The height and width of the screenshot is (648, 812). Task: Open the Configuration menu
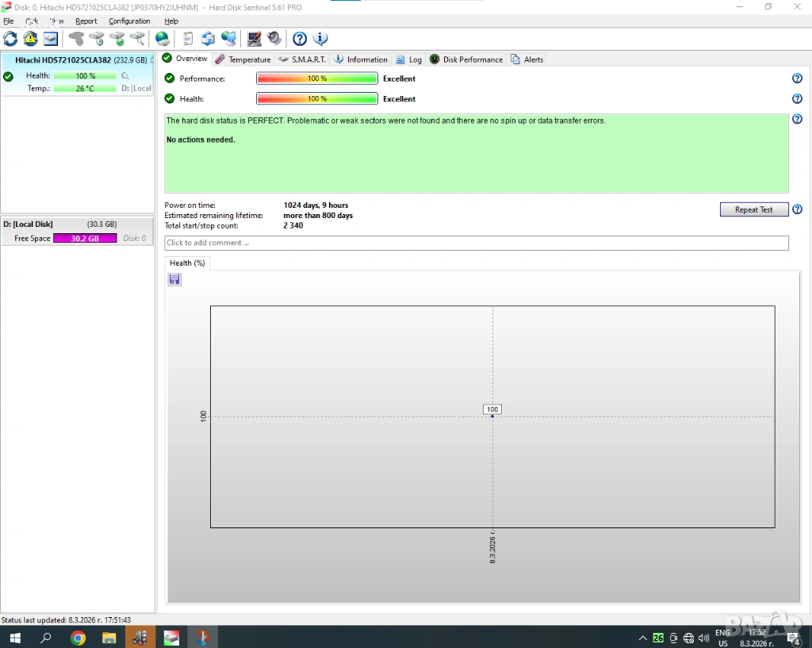[x=129, y=21]
